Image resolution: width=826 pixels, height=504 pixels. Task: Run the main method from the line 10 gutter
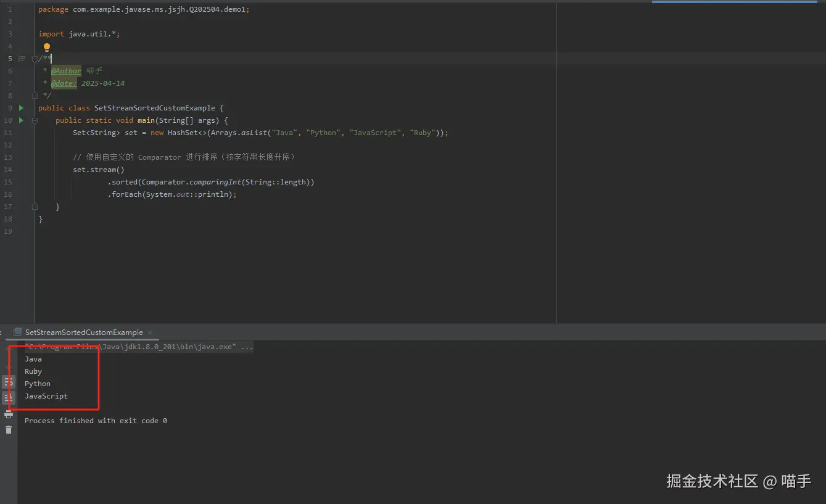(21, 120)
